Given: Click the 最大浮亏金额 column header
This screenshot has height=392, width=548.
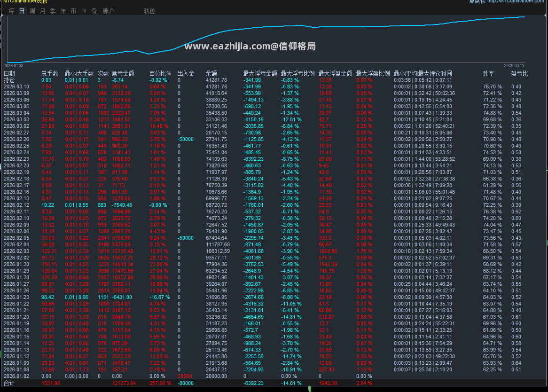Looking at the screenshot, I should pos(260,73).
